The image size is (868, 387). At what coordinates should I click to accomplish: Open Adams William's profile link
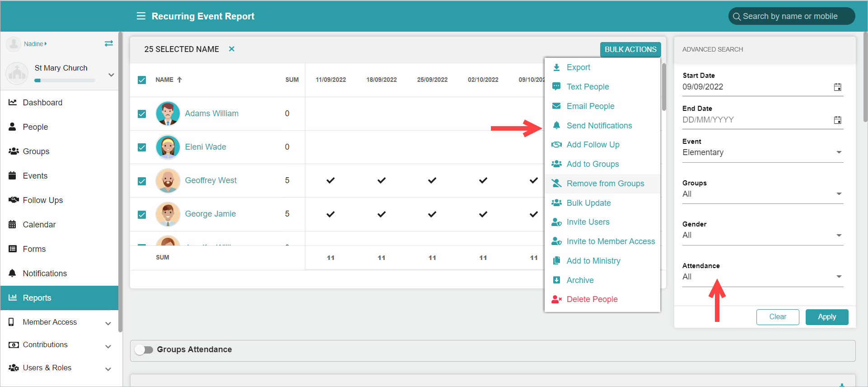(212, 113)
